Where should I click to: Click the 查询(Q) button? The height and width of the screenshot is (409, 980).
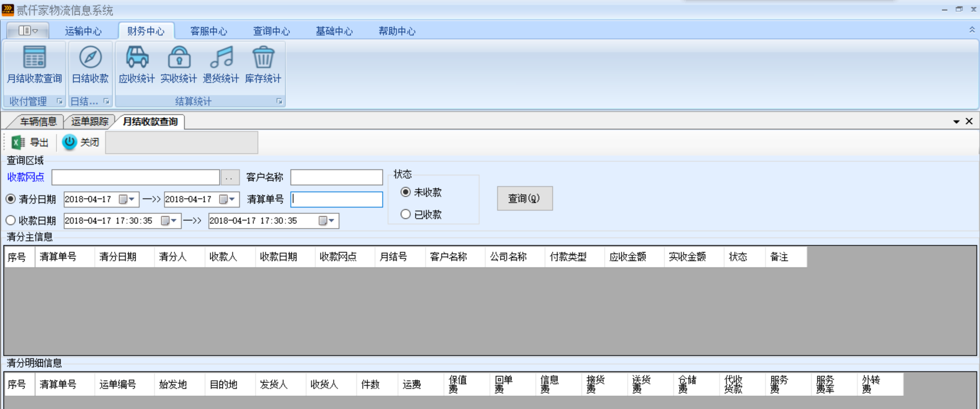point(524,198)
